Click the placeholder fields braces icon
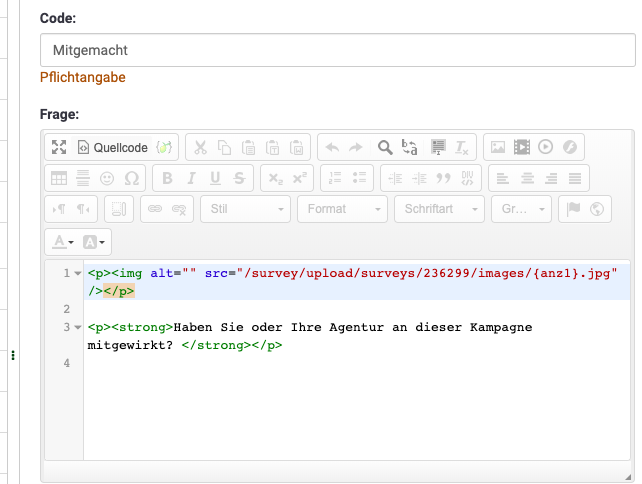This screenshot has height=484, width=642. pos(164,148)
